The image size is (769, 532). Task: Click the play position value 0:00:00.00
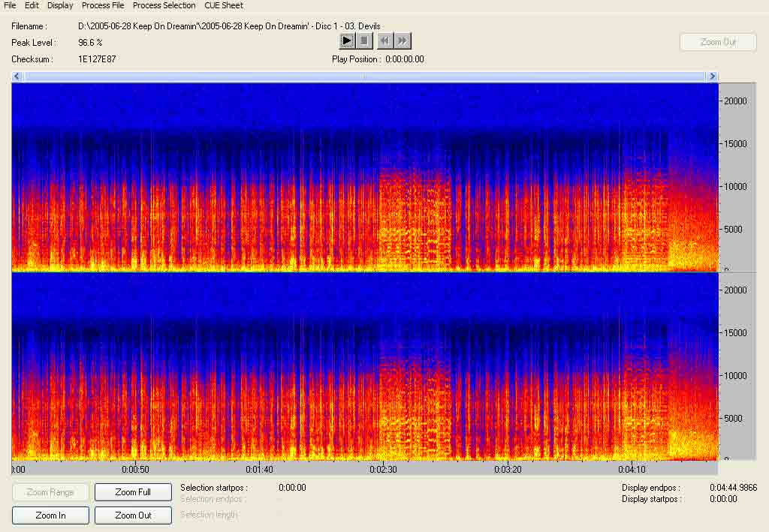[405, 59]
